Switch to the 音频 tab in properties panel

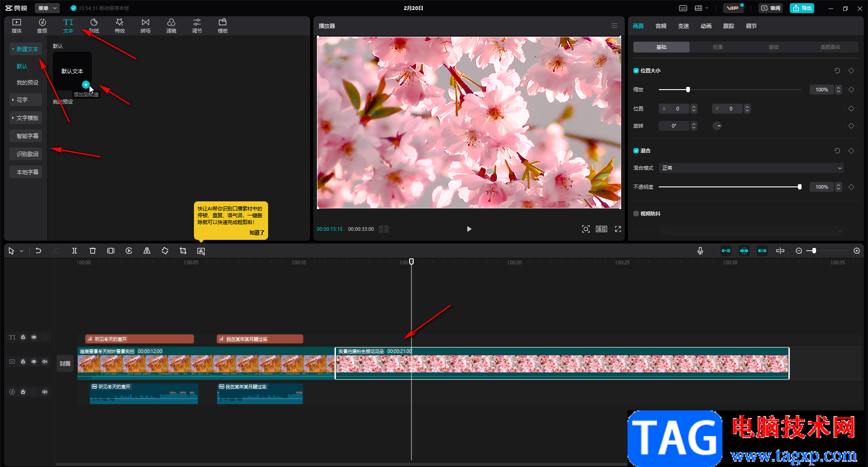click(661, 26)
